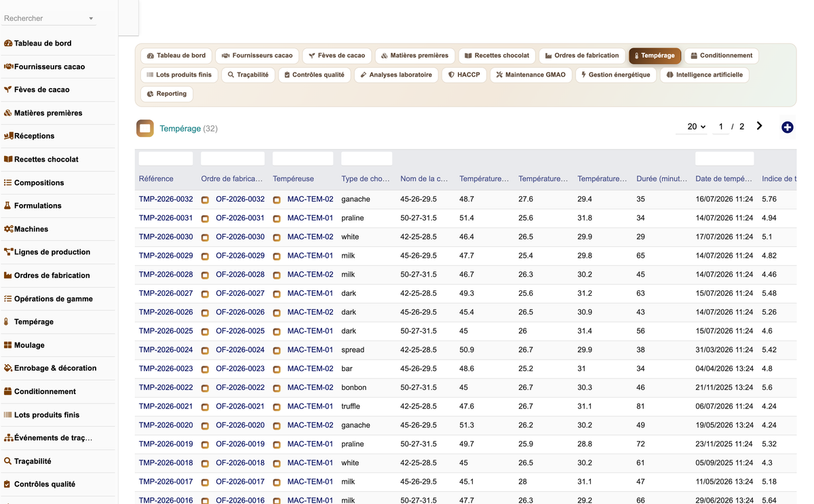Viewport: 814px width, 504px height.
Task: Click Date de tempérage filter field
Action: click(x=724, y=159)
